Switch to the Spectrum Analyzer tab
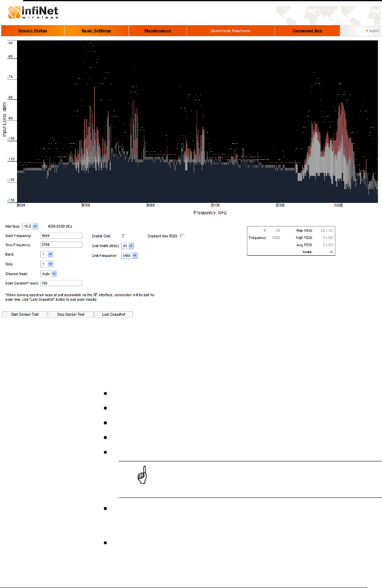Screen dimensions: 382x588 (230, 31)
